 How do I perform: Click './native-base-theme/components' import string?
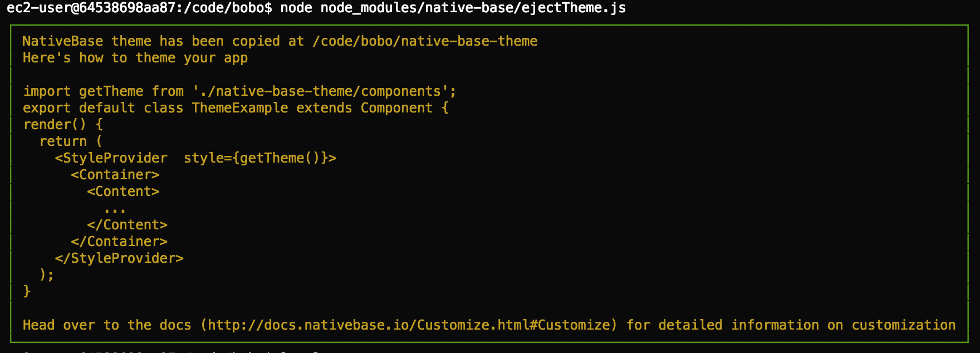click(x=325, y=91)
